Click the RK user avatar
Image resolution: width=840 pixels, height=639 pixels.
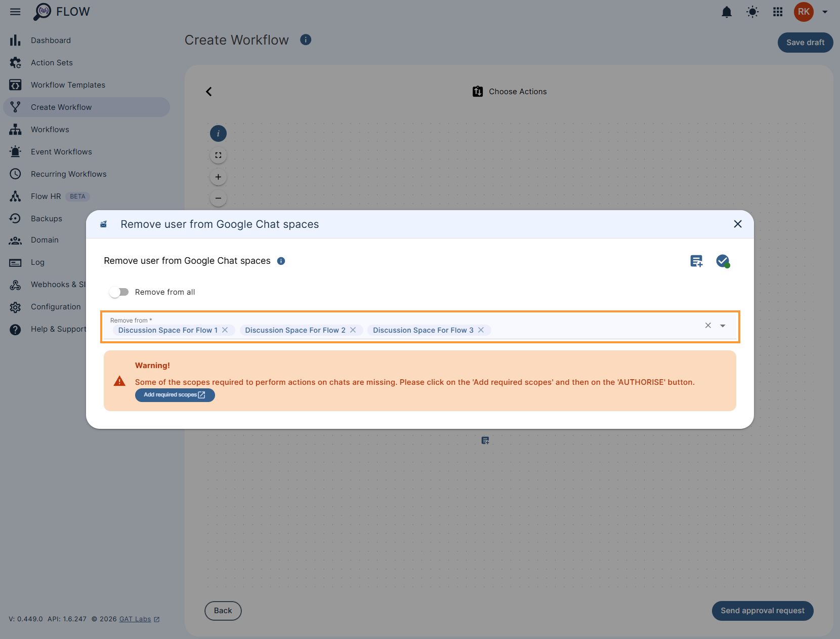804,12
